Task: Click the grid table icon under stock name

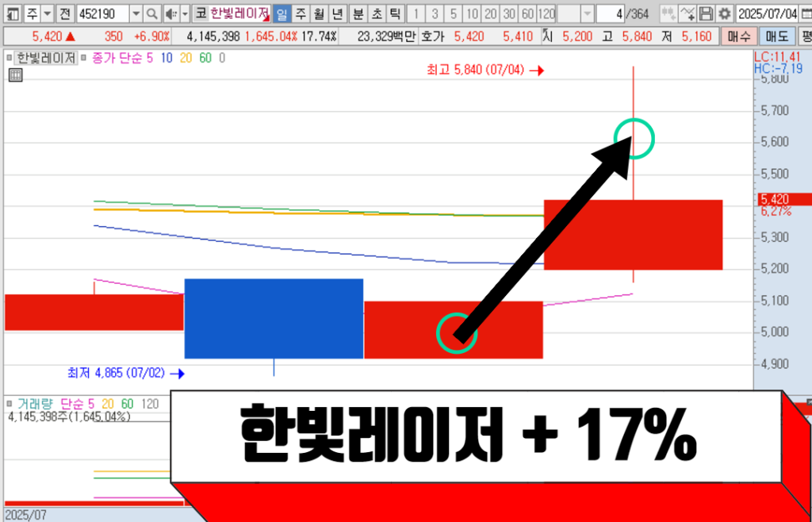Action: [16, 75]
